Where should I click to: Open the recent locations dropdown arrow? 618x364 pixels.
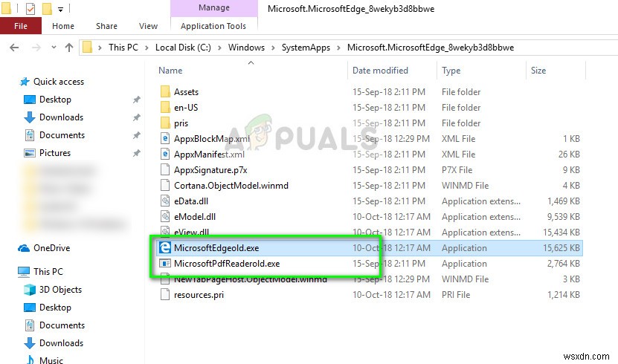[54, 48]
